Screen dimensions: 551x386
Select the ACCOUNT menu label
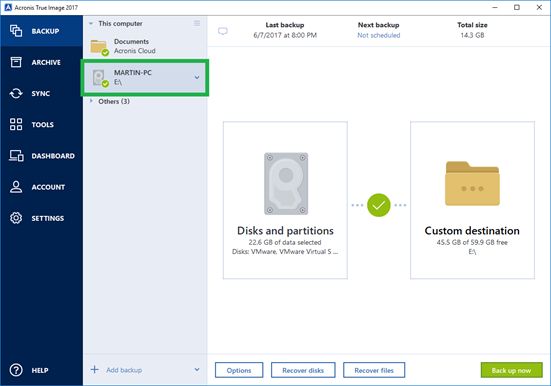[48, 187]
